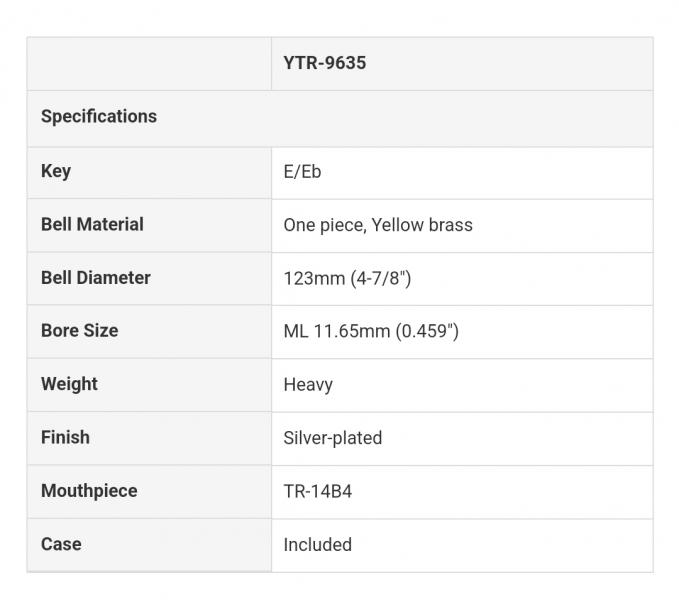Viewport: 679px width, 600px height.
Task: Click the Bell Material label
Action: tap(92, 225)
